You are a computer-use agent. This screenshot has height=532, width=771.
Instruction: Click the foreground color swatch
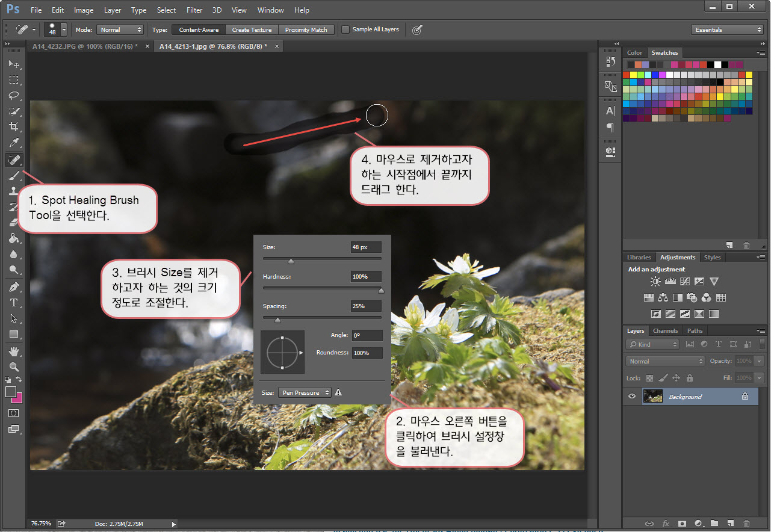coord(10,392)
